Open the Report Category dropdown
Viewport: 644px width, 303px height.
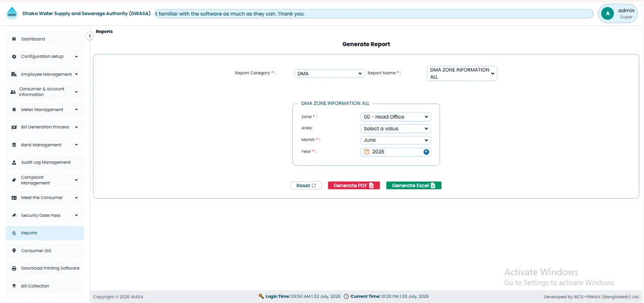pyautogui.click(x=329, y=73)
